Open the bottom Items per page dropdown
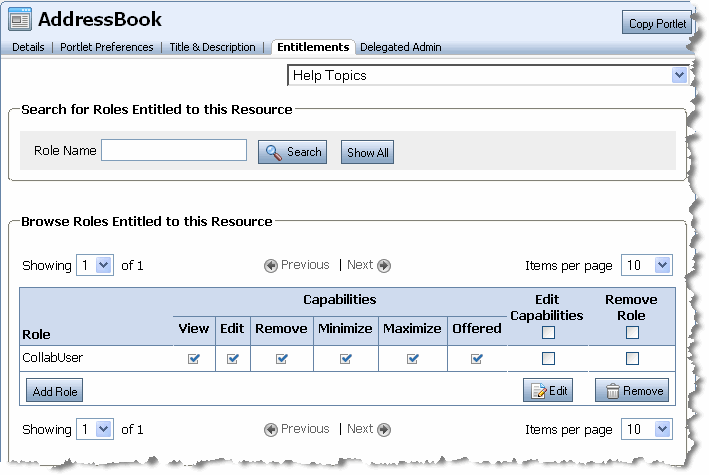The height and width of the screenshot is (475, 709). (x=647, y=429)
